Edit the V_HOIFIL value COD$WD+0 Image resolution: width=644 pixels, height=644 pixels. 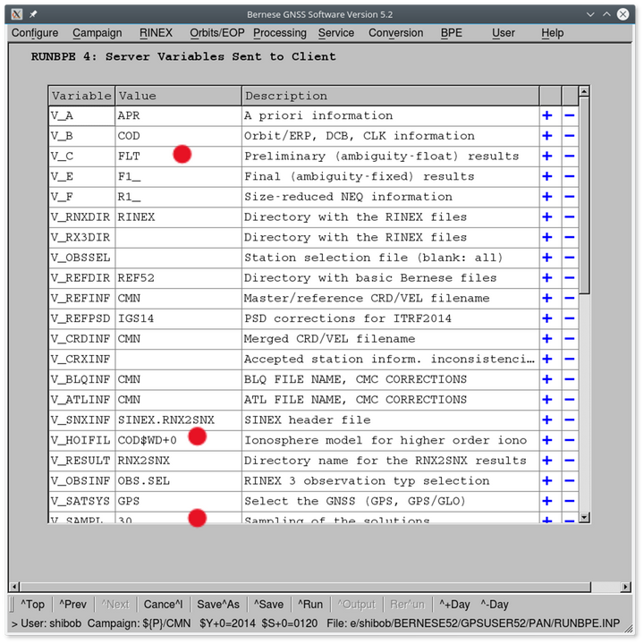point(178,440)
